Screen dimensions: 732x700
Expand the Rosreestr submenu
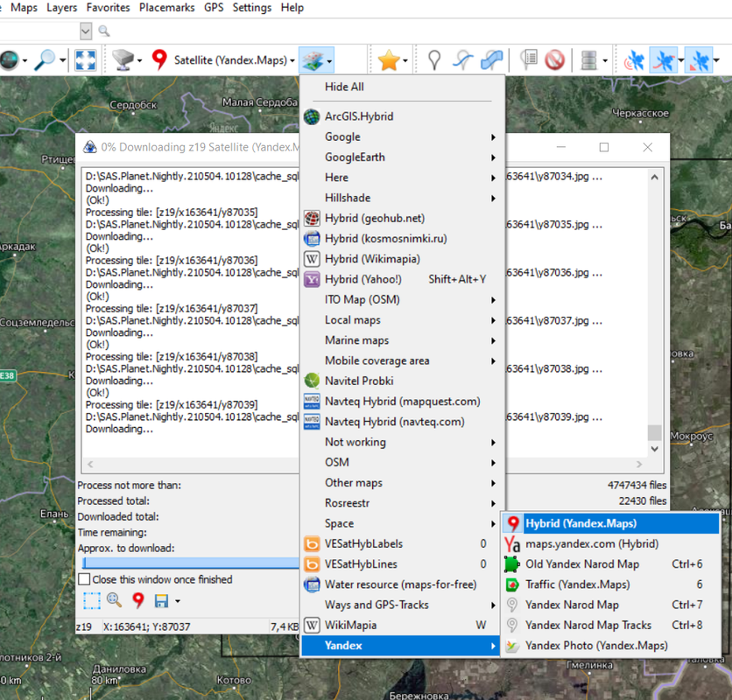[402, 503]
